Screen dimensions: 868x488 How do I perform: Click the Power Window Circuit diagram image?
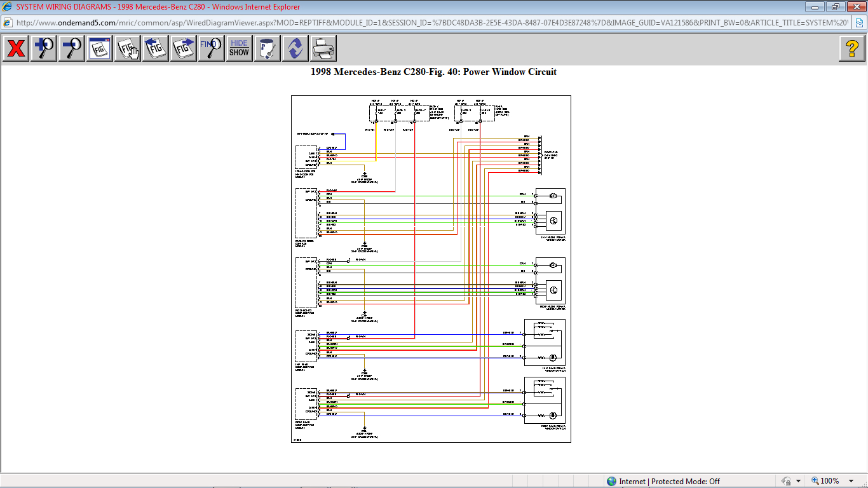click(431, 269)
